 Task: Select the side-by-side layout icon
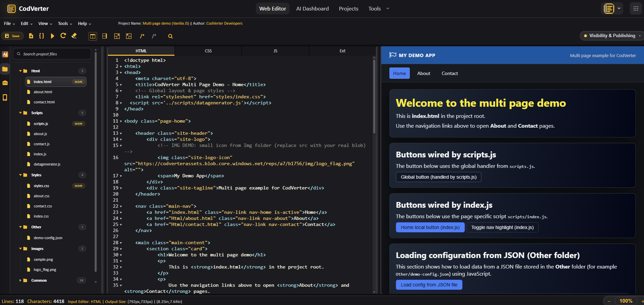tap(93, 36)
